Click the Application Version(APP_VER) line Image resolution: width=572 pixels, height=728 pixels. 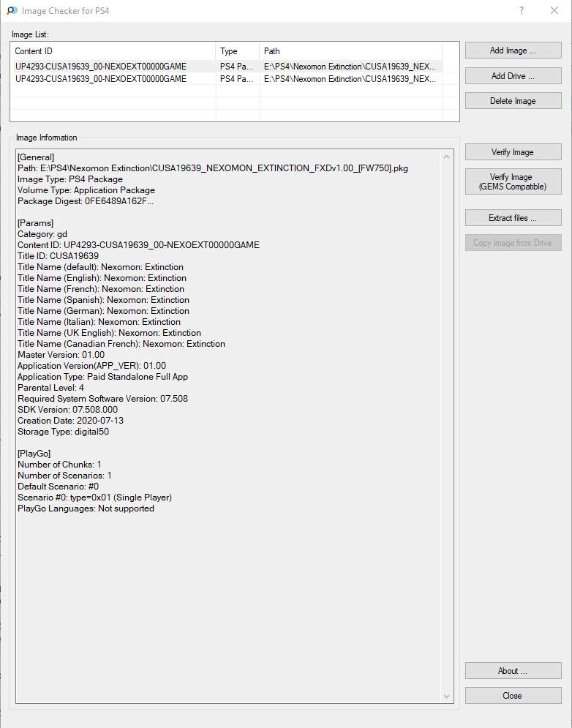click(x=91, y=365)
